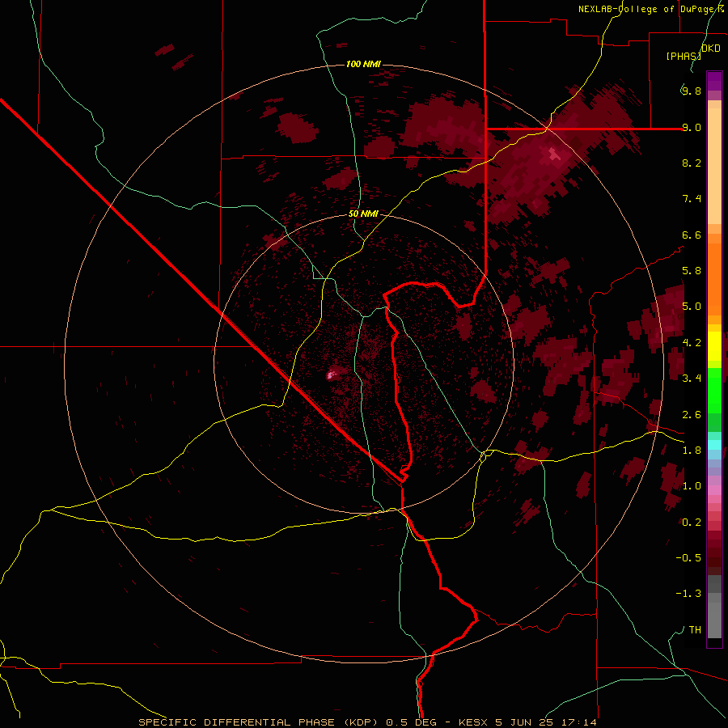Screen dimensions: 728x728
Task: Pick the orange segment of the color bar
Action: pos(714,279)
